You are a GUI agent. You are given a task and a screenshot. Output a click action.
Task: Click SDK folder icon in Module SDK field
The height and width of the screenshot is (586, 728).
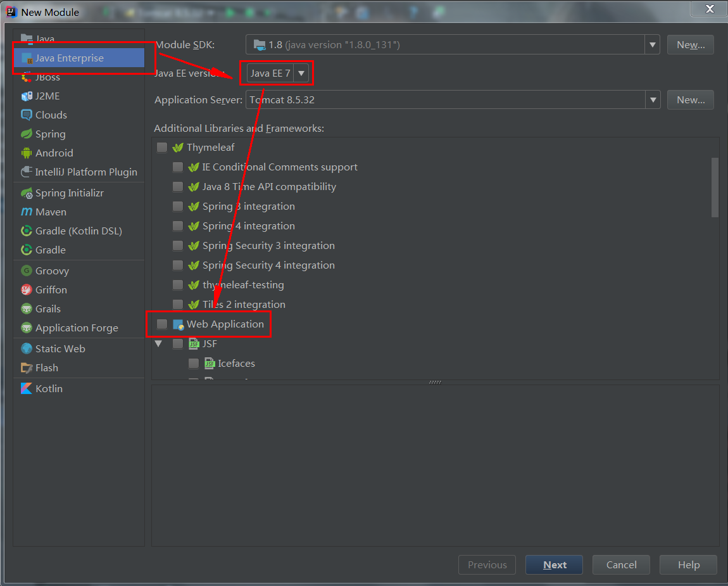pyautogui.click(x=260, y=44)
